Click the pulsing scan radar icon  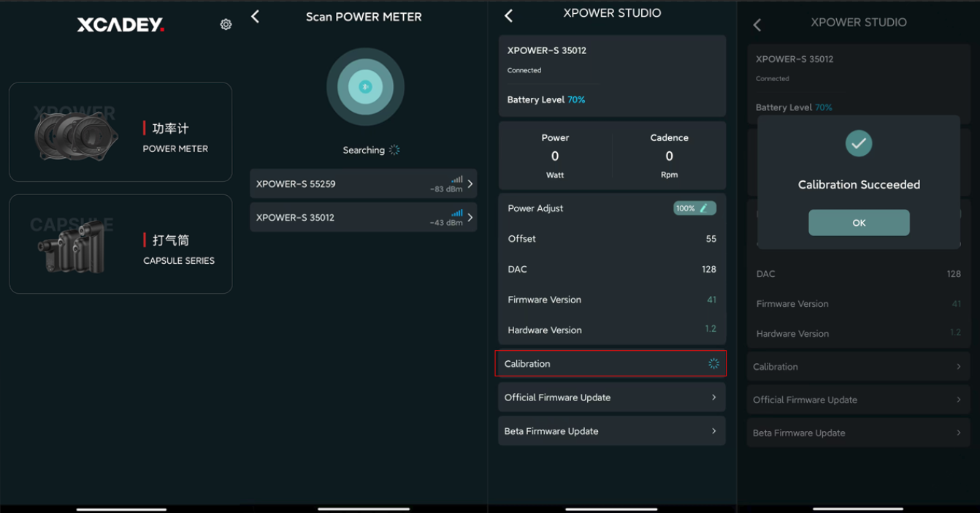click(x=365, y=87)
